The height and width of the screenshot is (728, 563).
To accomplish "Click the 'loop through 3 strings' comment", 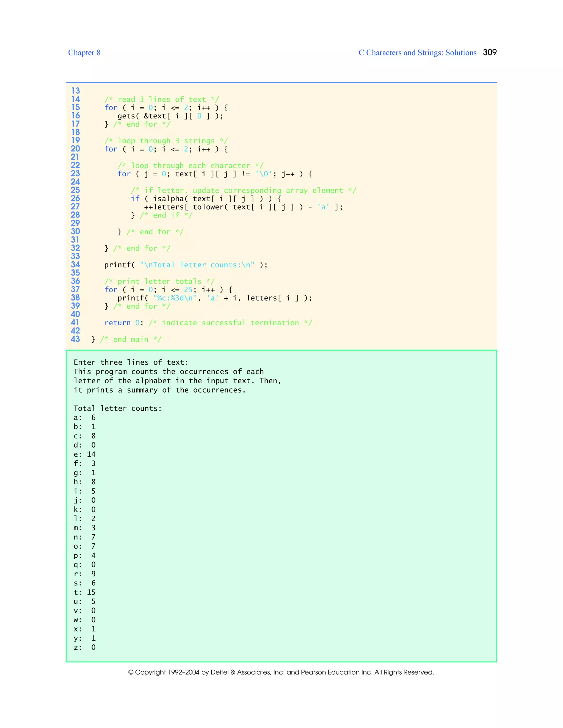I will tap(166, 141).
